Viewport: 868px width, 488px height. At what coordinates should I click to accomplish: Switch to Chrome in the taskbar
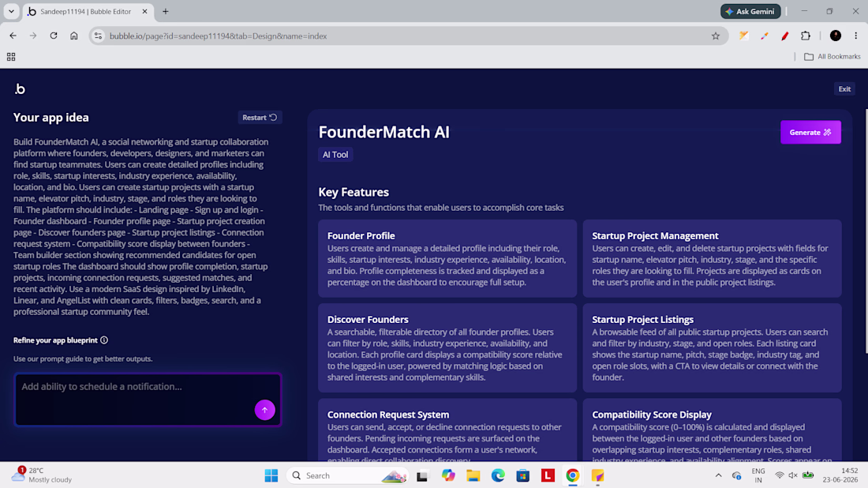click(572, 475)
